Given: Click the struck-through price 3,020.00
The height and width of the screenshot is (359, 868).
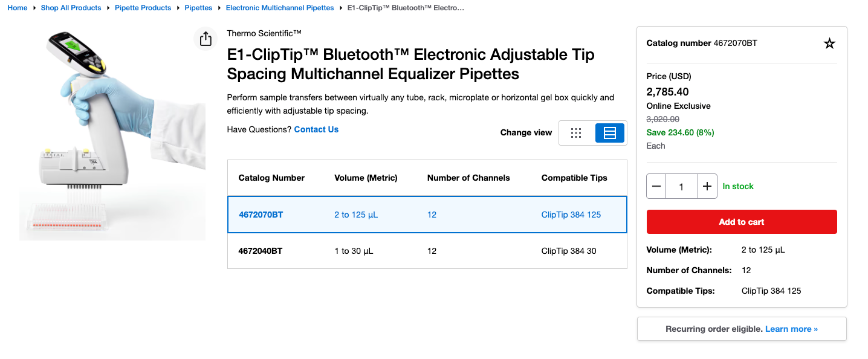Looking at the screenshot, I should [663, 119].
